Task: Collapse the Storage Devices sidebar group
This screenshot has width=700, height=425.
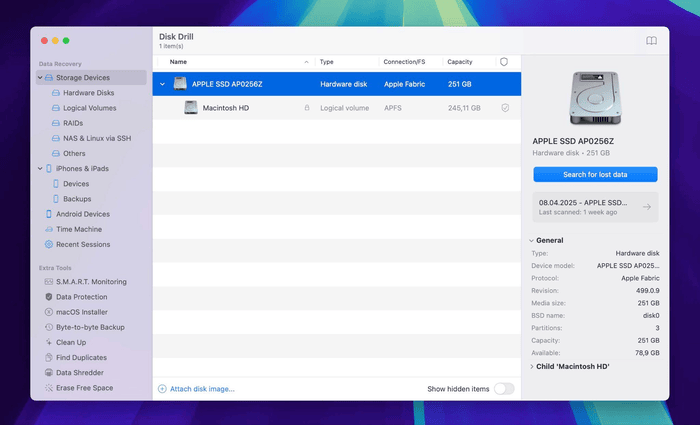Action: 40,78
